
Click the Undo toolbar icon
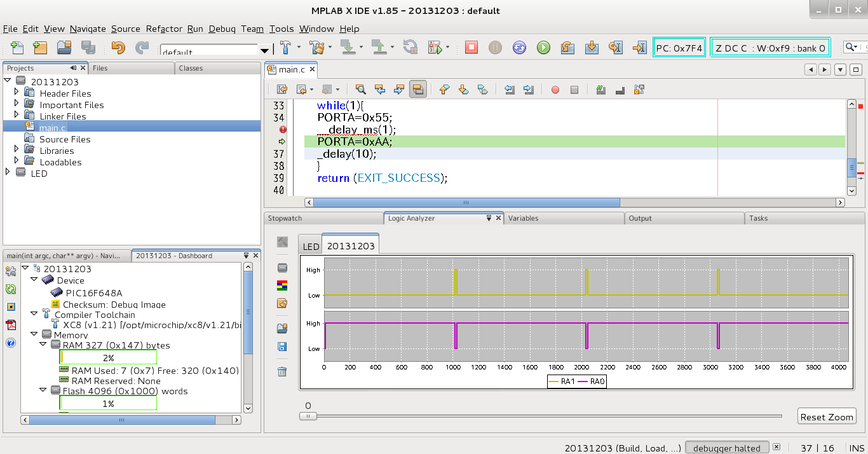[118, 48]
